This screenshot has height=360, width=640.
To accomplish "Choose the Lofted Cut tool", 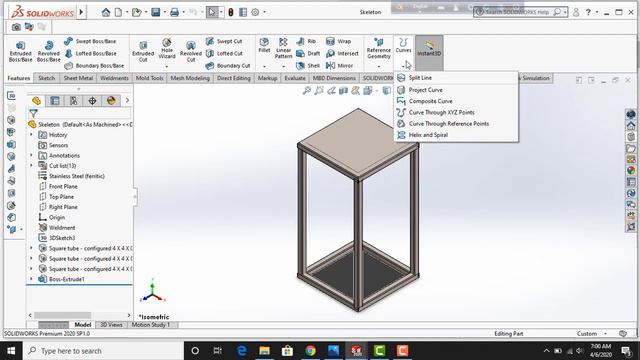I will pyautogui.click(x=224, y=53).
